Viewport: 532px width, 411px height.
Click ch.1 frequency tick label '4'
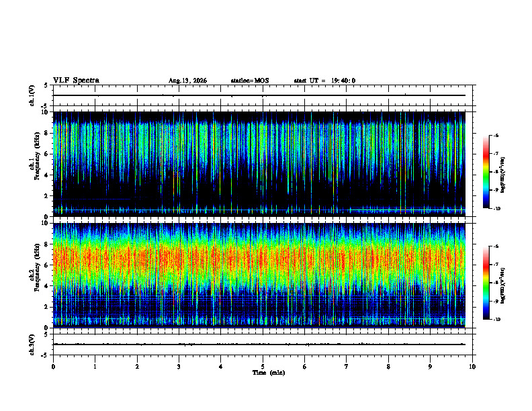tap(47, 175)
